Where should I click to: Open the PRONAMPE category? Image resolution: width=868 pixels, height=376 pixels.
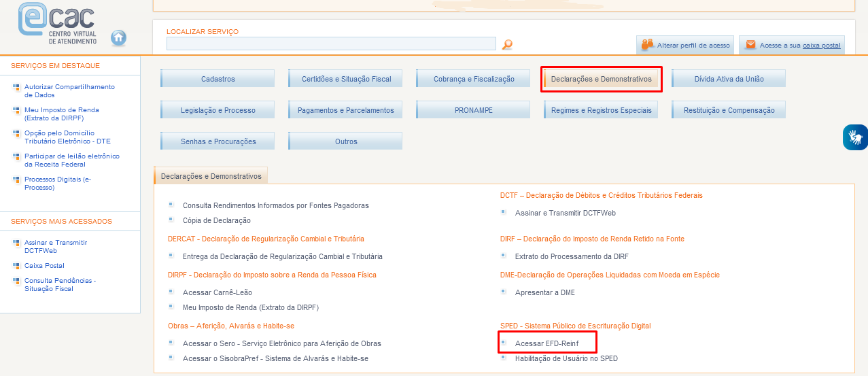[x=473, y=110]
